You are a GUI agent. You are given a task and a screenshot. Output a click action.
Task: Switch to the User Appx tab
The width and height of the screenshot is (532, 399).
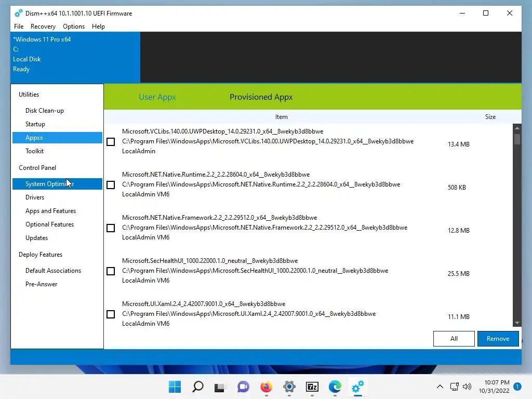[157, 97]
